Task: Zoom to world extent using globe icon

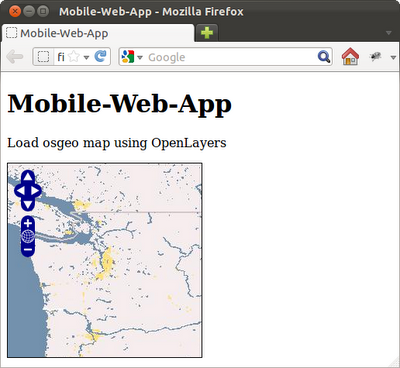Action: click(x=28, y=236)
